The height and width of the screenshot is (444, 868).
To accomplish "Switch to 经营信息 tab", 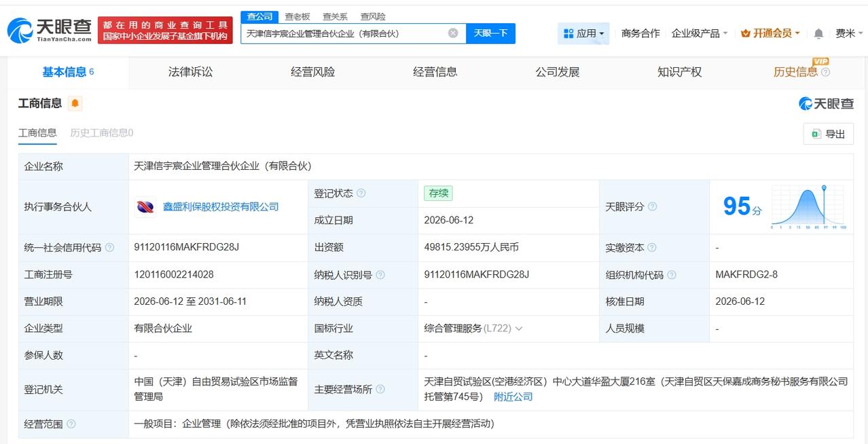I will click(x=435, y=72).
